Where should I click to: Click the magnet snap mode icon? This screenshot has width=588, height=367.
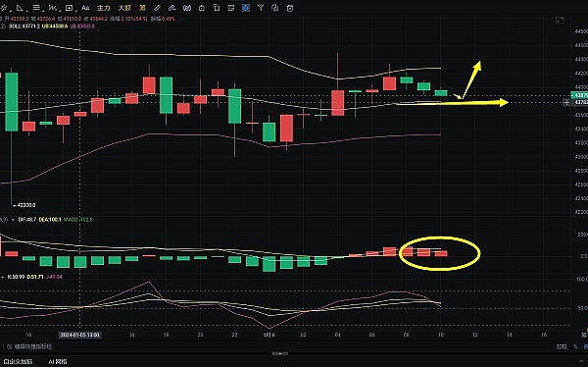(187, 8)
